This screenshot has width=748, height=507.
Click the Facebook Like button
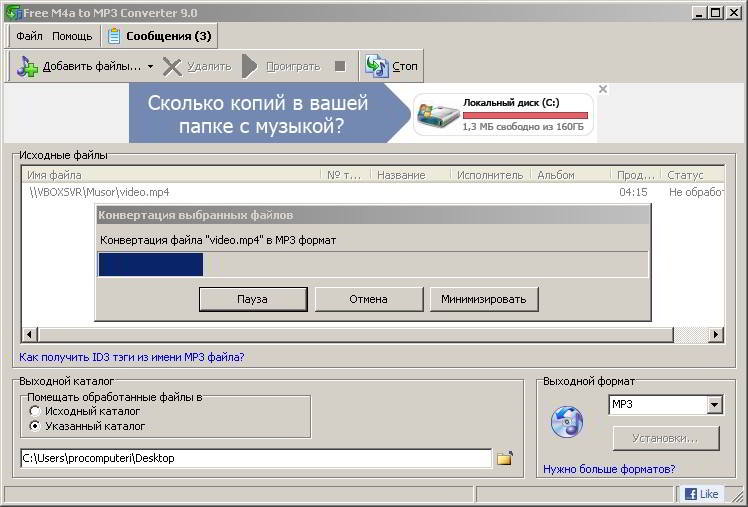(x=701, y=494)
